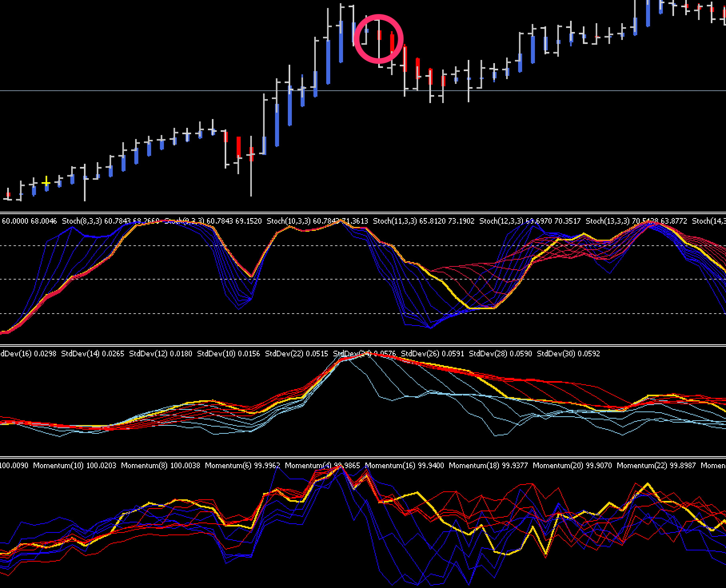Click the Momentum(10) 100.0203 label
Screen dimensions: 726x588
75,465
